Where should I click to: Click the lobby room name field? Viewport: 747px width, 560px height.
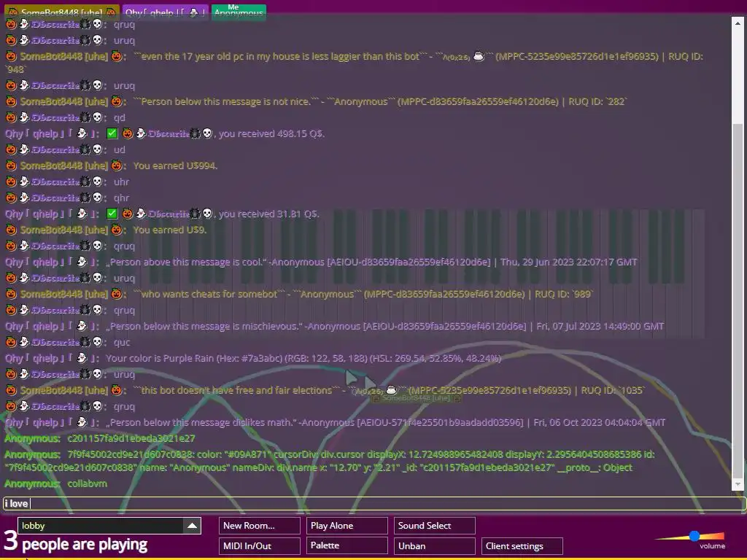[x=101, y=526]
